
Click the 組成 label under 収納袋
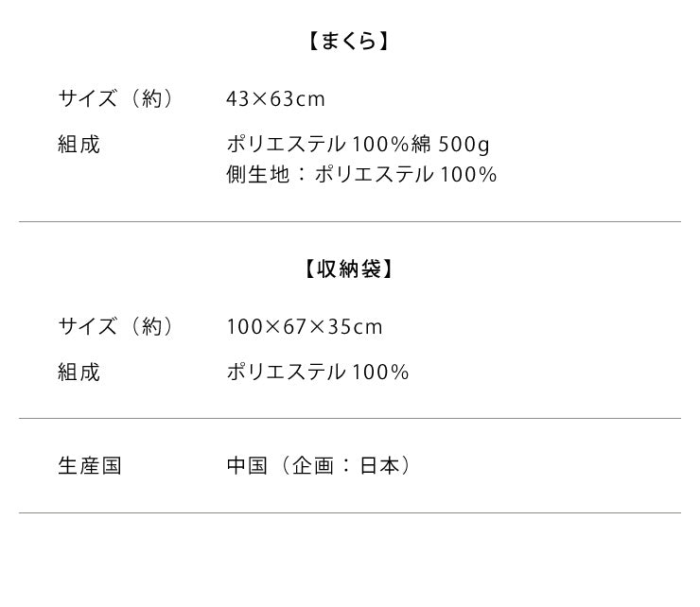pos(79,373)
